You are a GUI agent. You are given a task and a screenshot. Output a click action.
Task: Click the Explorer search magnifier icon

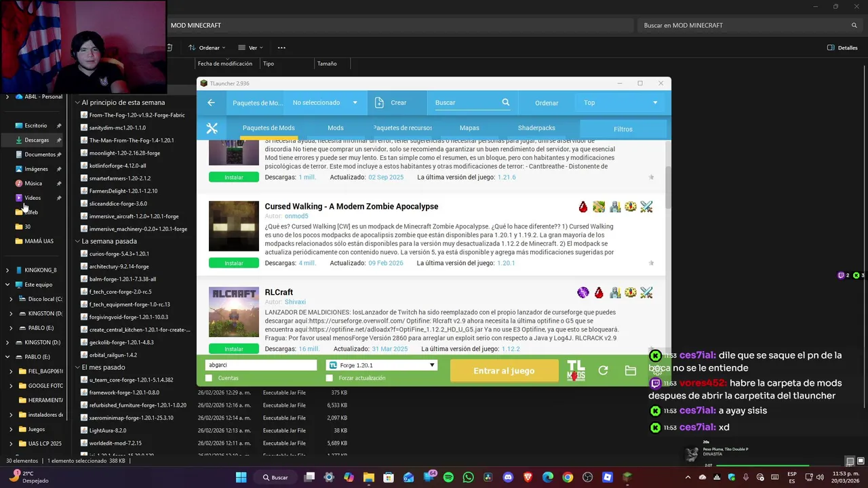(x=854, y=25)
